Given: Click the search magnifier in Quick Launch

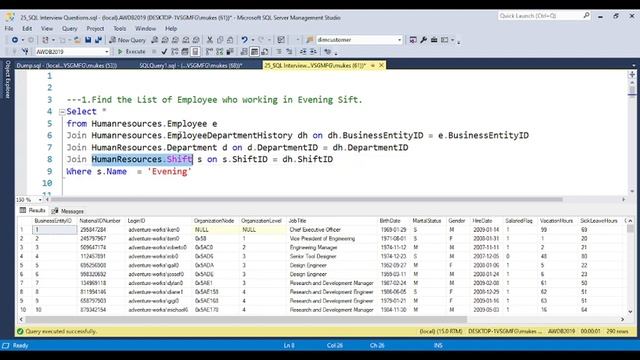Looking at the screenshot, I should [586, 16].
